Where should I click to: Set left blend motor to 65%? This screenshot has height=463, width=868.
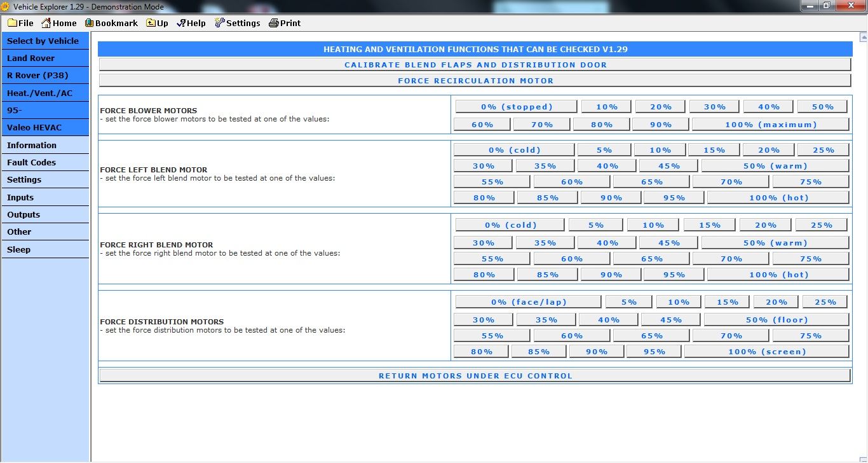click(651, 182)
